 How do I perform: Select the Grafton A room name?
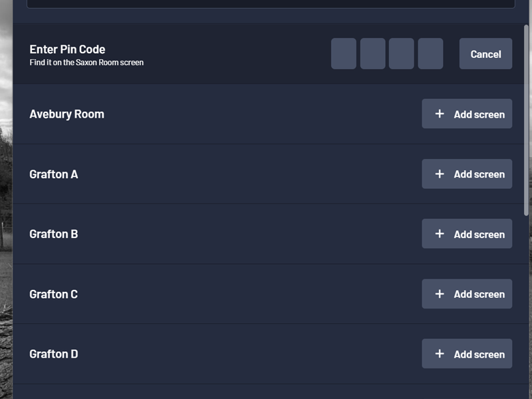(53, 174)
